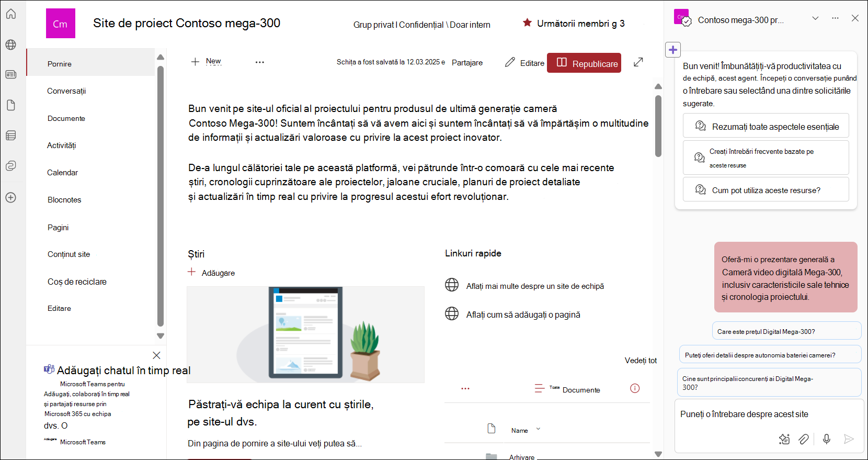Open Calendar in site navigation

pyautogui.click(x=63, y=173)
